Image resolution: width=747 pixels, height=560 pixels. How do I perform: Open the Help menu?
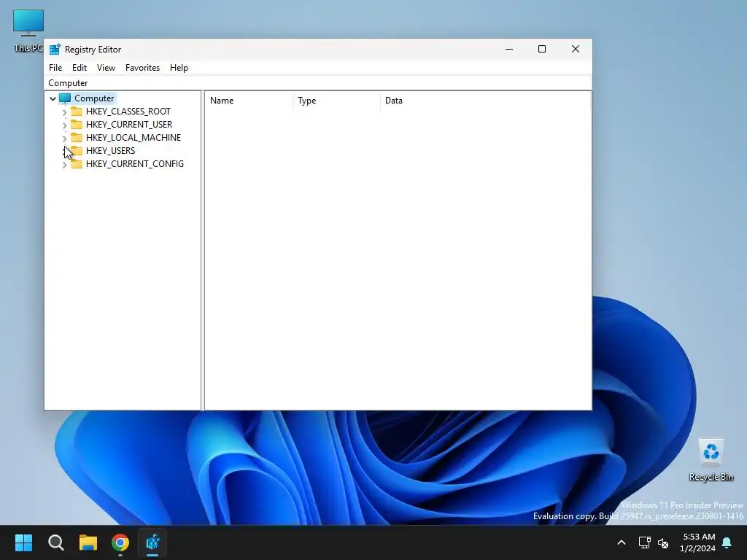tap(179, 68)
